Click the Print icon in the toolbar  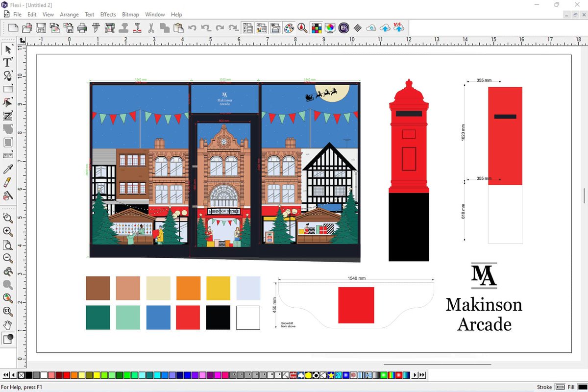tap(82, 28)
